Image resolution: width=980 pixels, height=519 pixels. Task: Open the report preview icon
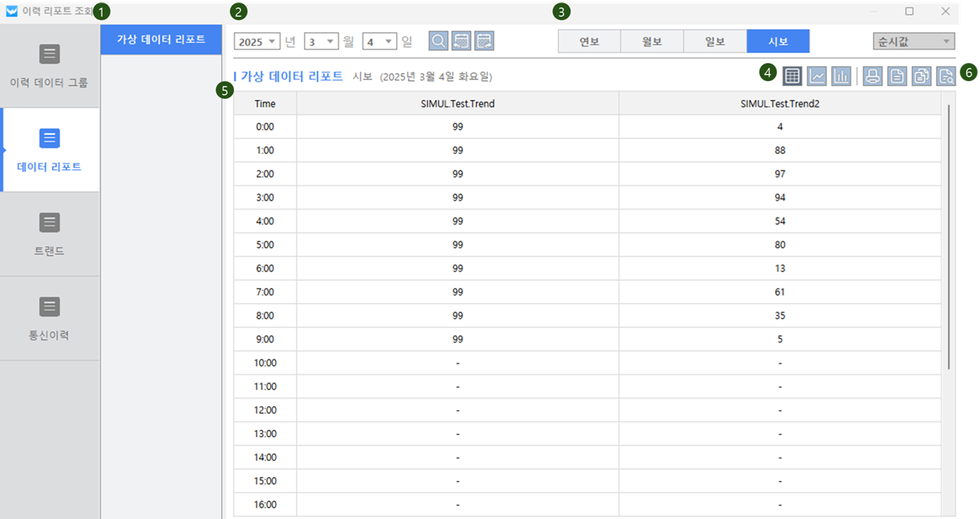click(x=945, y=76)
